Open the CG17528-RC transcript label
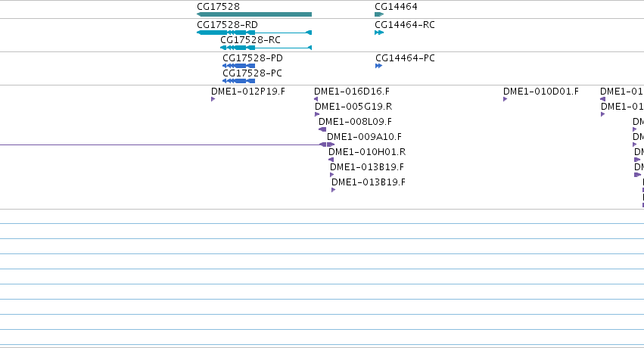 [250, 40]
